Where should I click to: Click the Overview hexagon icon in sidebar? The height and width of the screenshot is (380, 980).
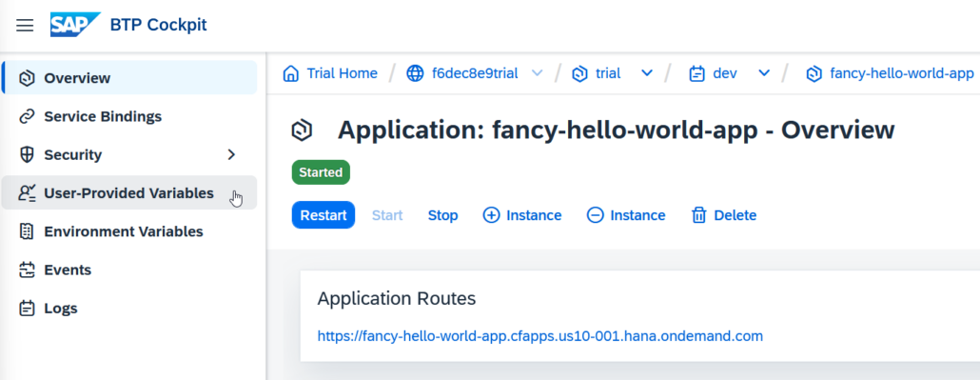(27, 78)
